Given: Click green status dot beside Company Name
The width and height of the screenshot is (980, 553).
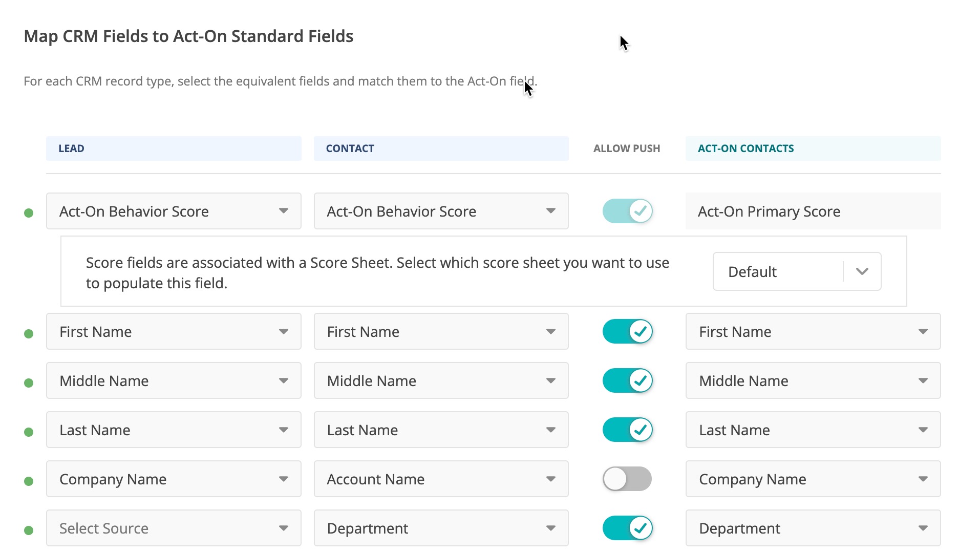Looking at the screenshot, I should (x=29, y=481).
